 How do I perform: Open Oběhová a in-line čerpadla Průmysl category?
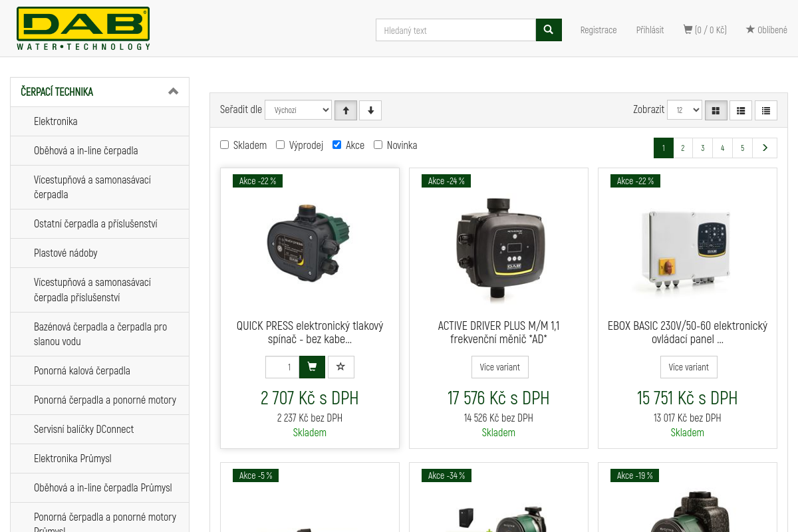click(x=100, y=487)
